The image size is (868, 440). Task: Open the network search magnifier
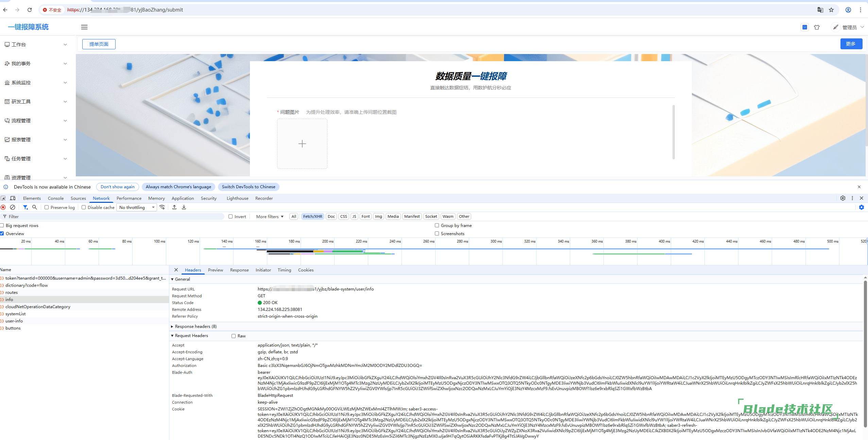pyautogui.click(x=34, y=207)
